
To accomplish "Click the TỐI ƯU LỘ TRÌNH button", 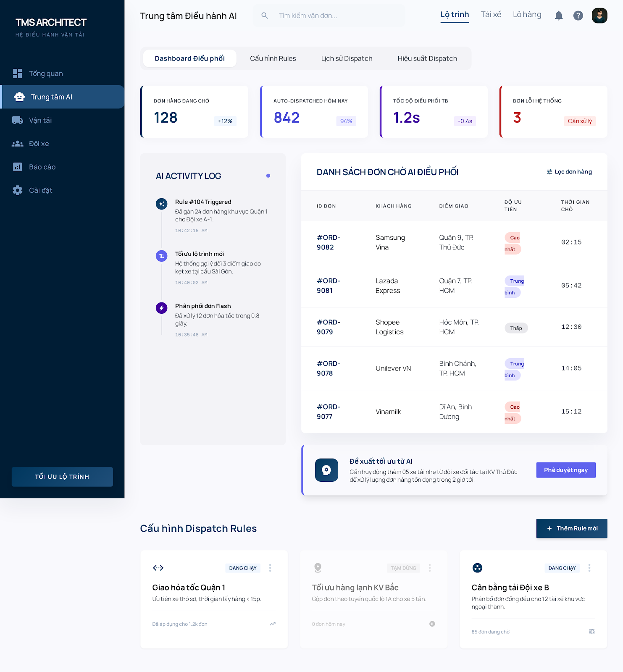I will point(62,477).
